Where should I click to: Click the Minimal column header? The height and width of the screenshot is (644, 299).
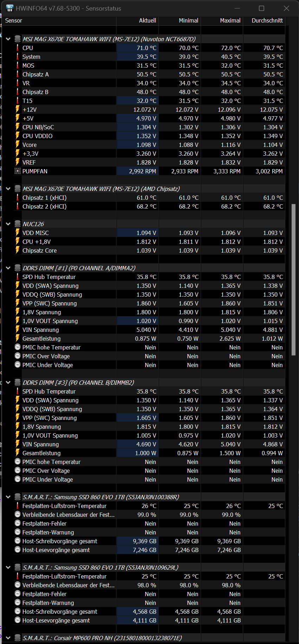point(179,21)
